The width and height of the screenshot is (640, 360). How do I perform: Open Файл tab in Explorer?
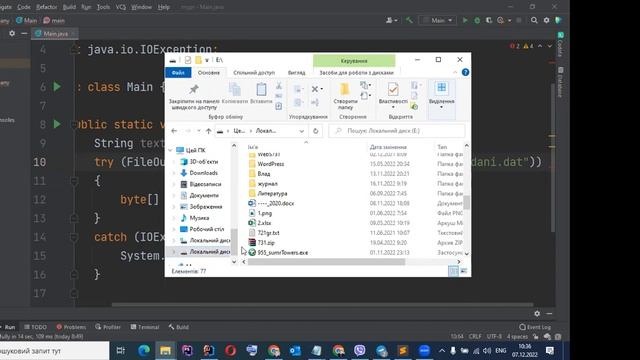click(178, 72)
